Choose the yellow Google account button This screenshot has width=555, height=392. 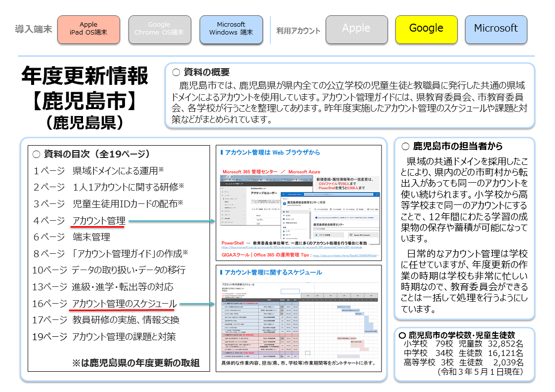(x=426, y=29)
